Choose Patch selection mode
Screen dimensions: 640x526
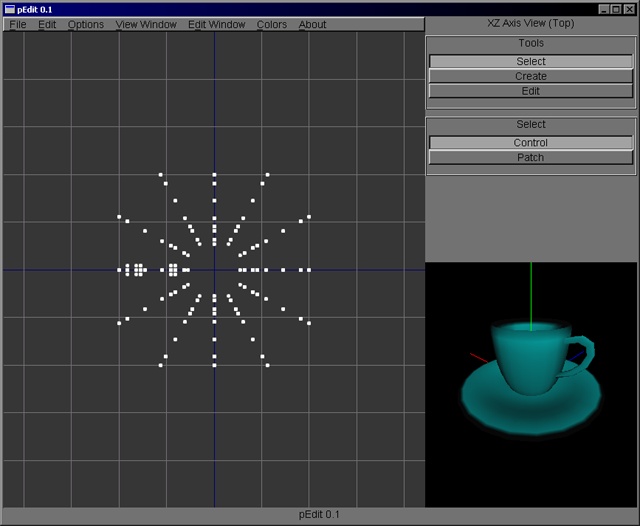[x=531, y=157]
